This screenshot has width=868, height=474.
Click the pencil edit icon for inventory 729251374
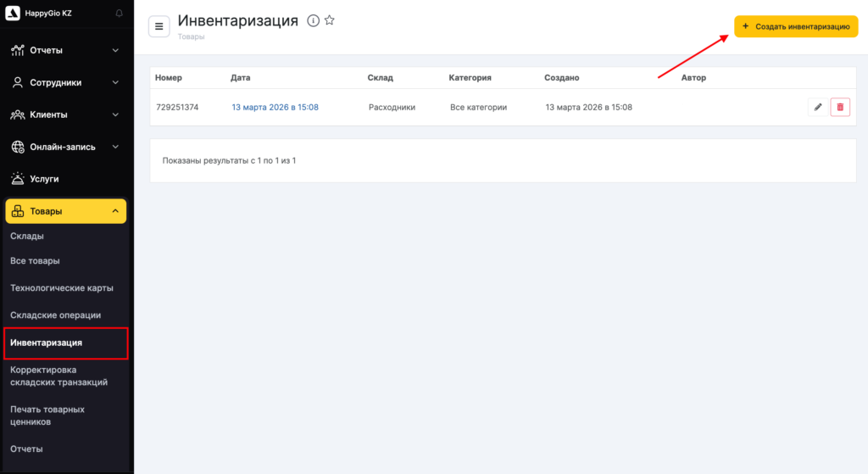(817, 107)
